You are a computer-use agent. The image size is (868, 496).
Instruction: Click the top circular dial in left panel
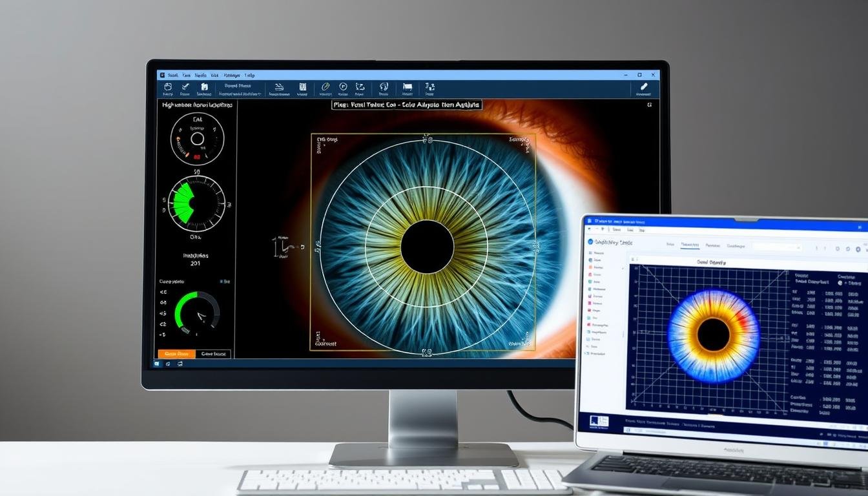(x=197, y=139)
